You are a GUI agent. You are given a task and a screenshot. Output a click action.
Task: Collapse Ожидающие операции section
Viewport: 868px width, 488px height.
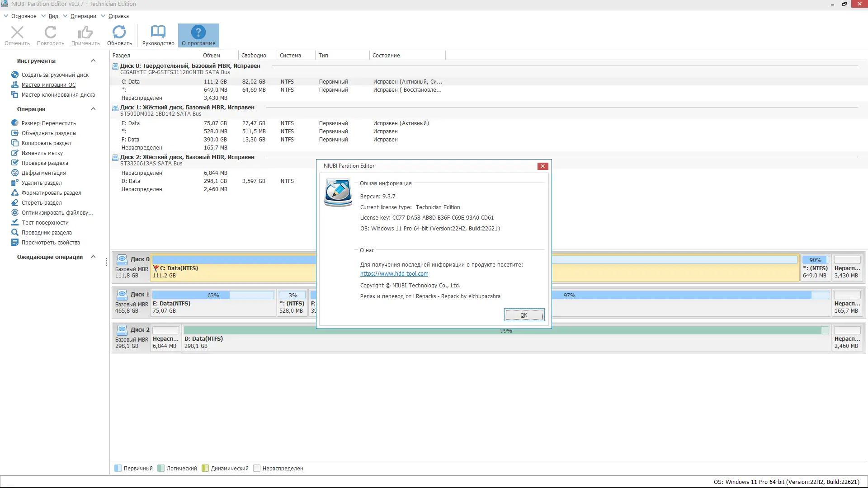click(93, 257)
